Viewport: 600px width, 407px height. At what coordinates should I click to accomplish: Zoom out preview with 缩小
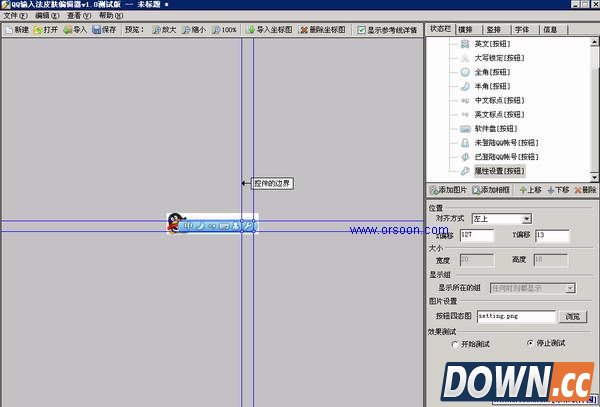194,30
